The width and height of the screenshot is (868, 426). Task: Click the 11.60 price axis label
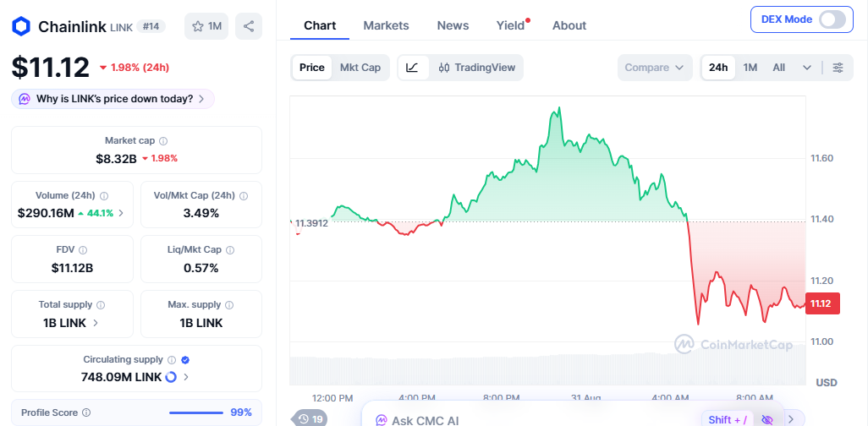pyautogui.click(x=822, y=158)
